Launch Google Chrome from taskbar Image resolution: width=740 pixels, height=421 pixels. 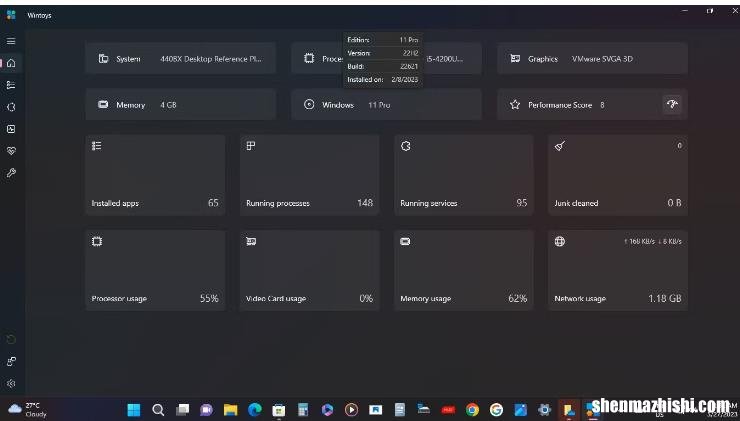(472, 410)
